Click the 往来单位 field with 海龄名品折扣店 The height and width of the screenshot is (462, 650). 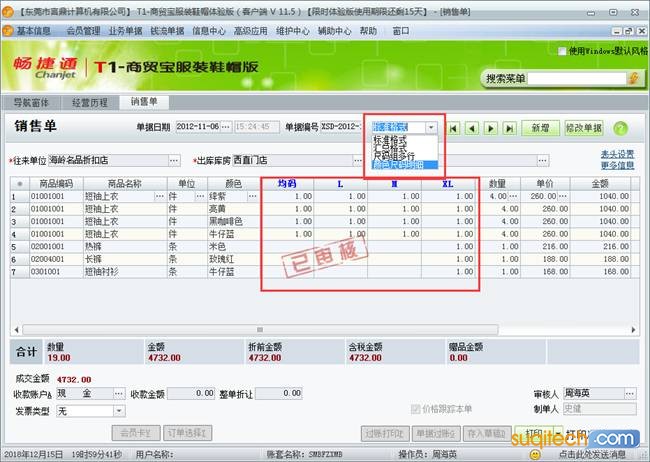[109, 160]
